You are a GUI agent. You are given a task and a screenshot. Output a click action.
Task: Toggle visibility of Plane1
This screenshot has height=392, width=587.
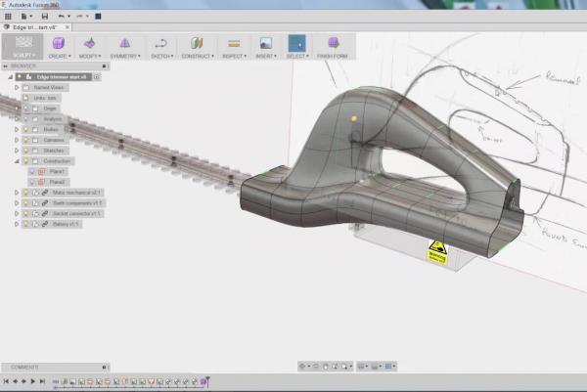pyautogui.click(x=31, y=171)
